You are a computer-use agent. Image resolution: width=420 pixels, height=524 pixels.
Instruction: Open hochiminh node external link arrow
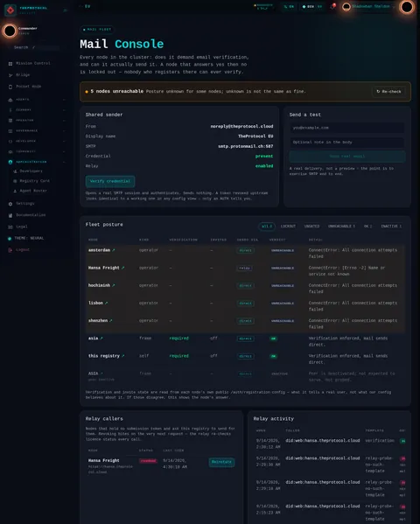(114, 286)
